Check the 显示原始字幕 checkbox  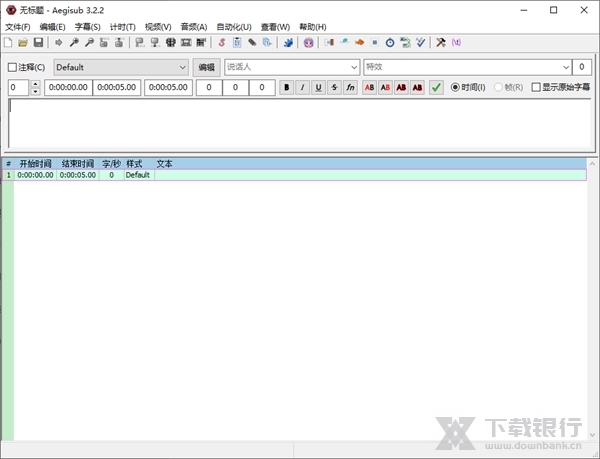536,88
